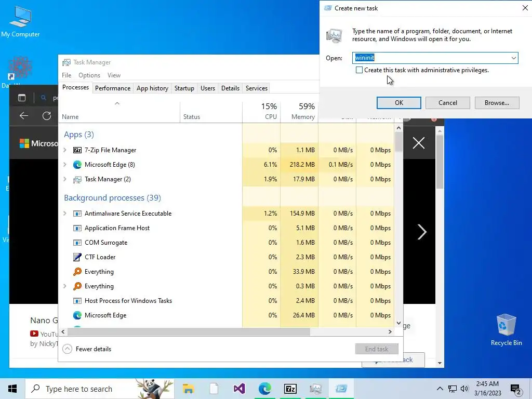Sort by the Memory column header

(x=300, y=112)
